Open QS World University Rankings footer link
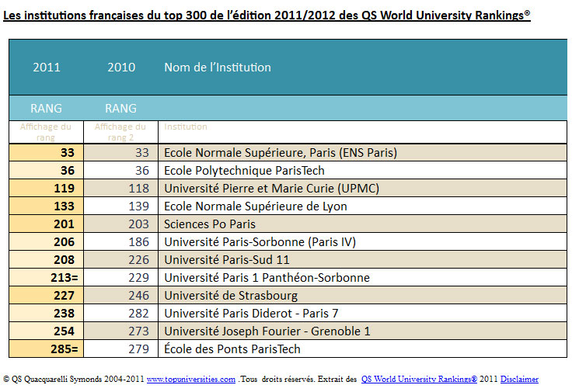 point(419,379)
